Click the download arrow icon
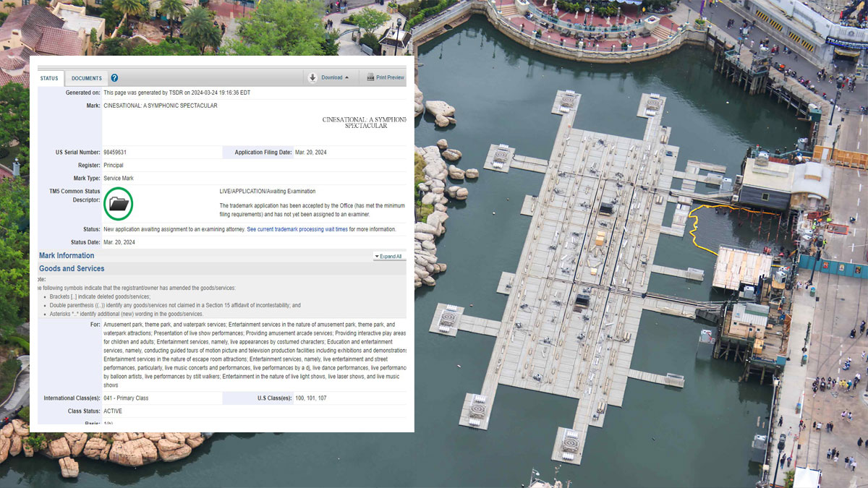868x488 pixels. pyautogui.click(x=312, y=77)
